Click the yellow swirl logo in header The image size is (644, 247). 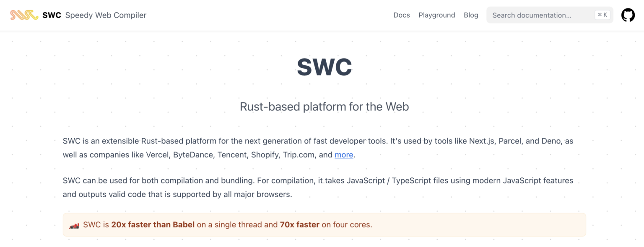point(24,14)
